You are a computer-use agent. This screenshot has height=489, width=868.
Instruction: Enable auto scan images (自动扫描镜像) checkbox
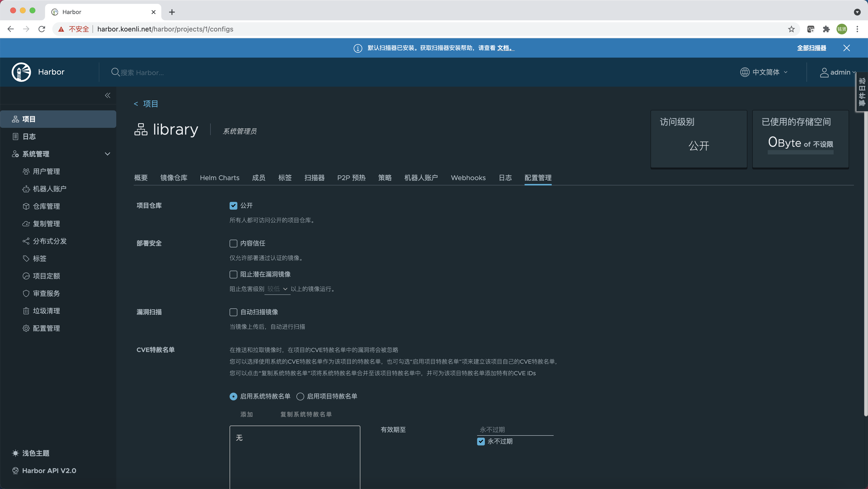pyautogui.click(x=233, y=312)
